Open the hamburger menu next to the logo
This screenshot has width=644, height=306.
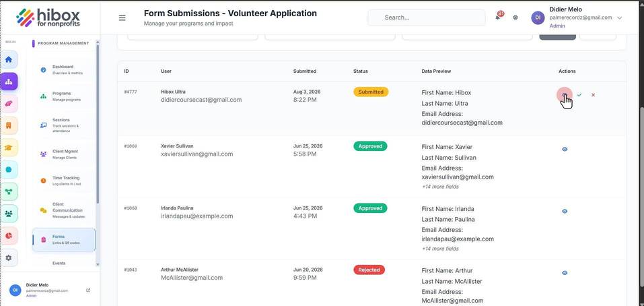(x=122, y=18)
